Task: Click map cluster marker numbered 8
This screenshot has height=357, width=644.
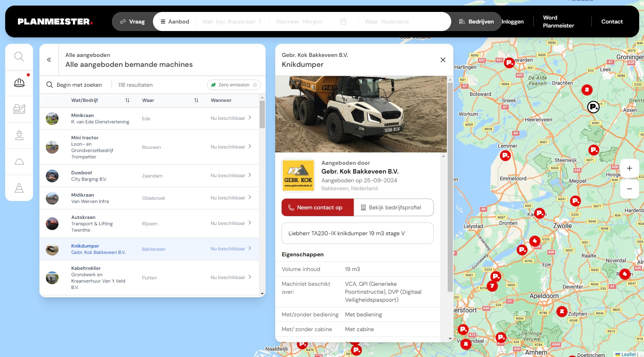Action: 466,344
